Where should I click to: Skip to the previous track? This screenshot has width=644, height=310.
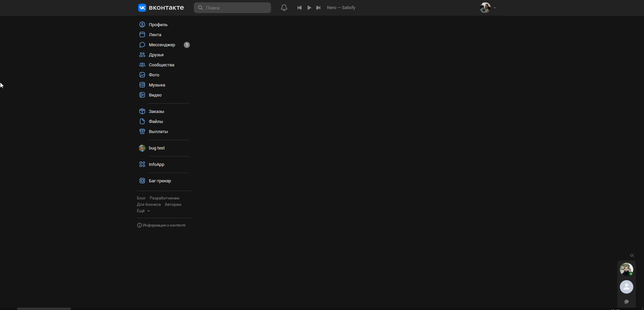300,8
